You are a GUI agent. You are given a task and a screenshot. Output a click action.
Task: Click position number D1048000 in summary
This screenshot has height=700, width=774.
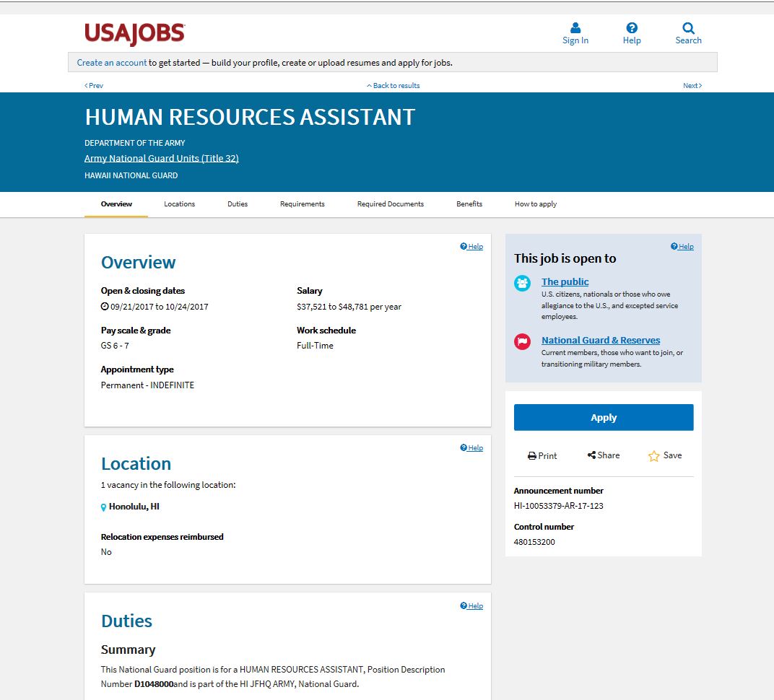pyautogui.click(x=154, y=684)
